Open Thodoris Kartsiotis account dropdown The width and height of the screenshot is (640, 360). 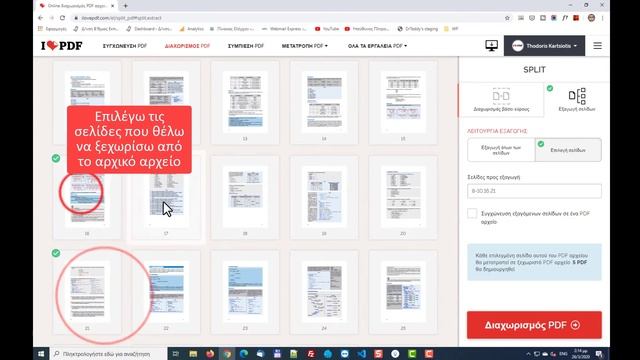pyautogui.click(x=544, y=46)
